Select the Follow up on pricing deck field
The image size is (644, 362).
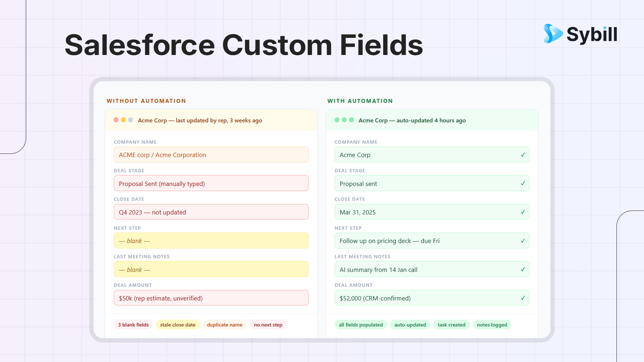tap(432, 241)
